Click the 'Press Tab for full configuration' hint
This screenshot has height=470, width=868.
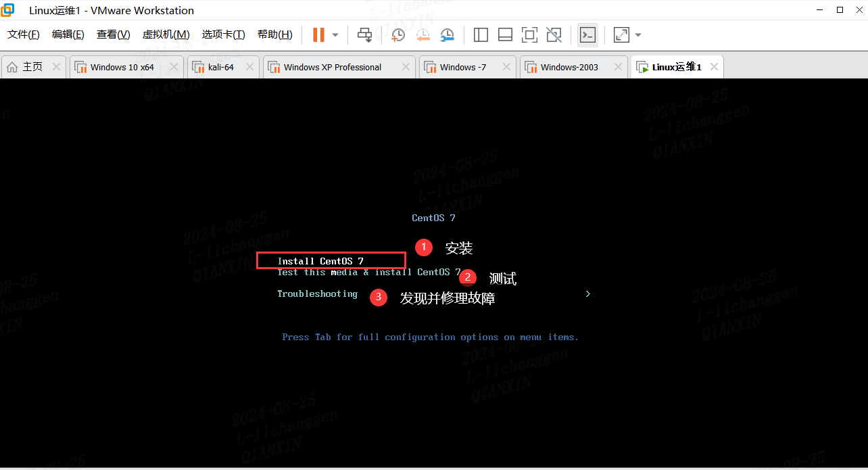tap(430, 337)
